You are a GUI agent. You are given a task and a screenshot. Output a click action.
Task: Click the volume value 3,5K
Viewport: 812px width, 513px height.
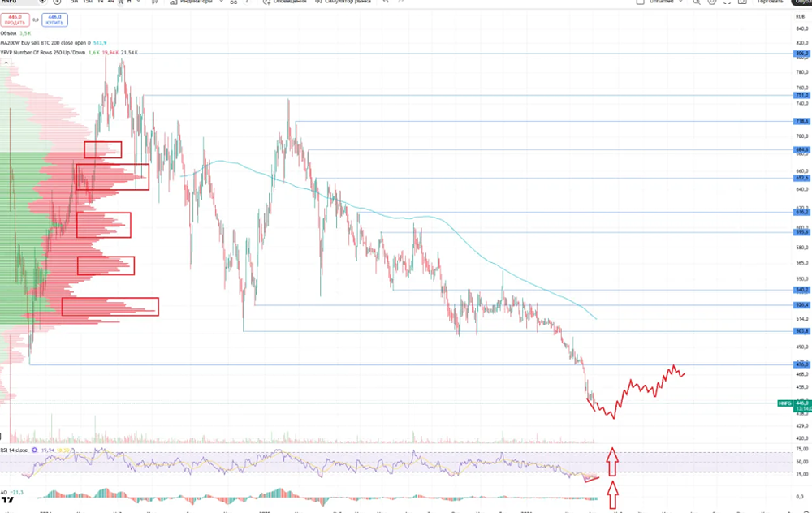25,33
